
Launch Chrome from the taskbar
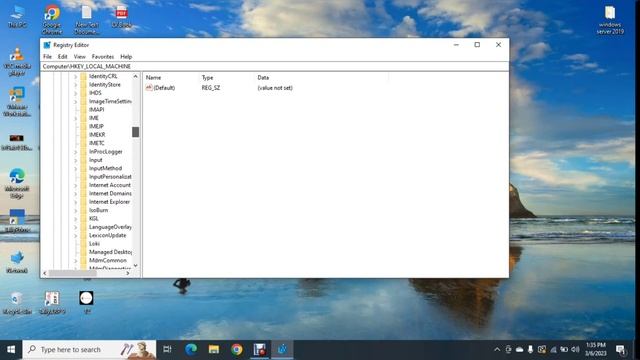(x=237, y=350)
